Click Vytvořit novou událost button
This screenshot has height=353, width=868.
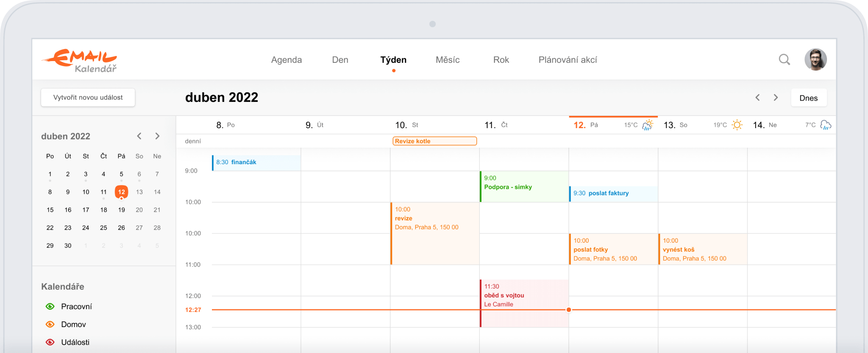tap(88, 98)
